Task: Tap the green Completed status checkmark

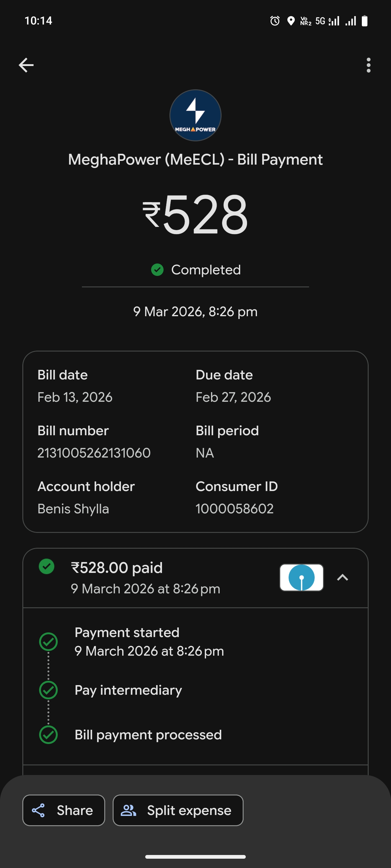Action: pos(157,270)
